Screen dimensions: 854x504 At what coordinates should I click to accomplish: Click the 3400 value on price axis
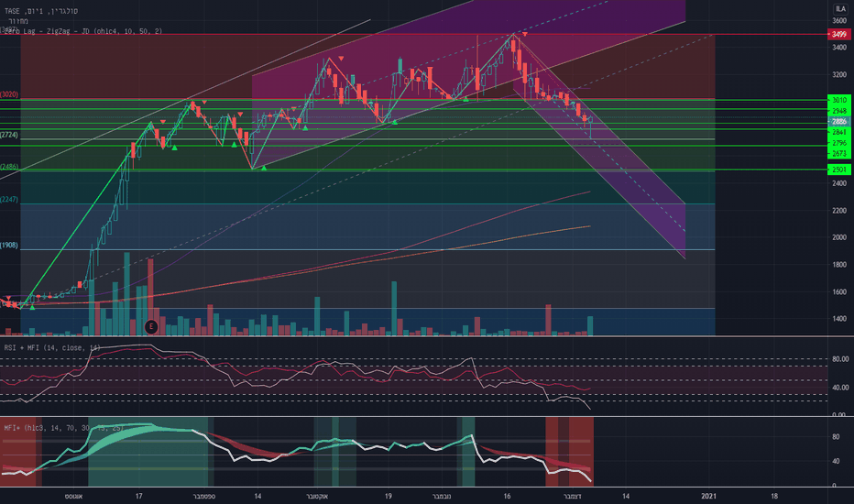839,48
